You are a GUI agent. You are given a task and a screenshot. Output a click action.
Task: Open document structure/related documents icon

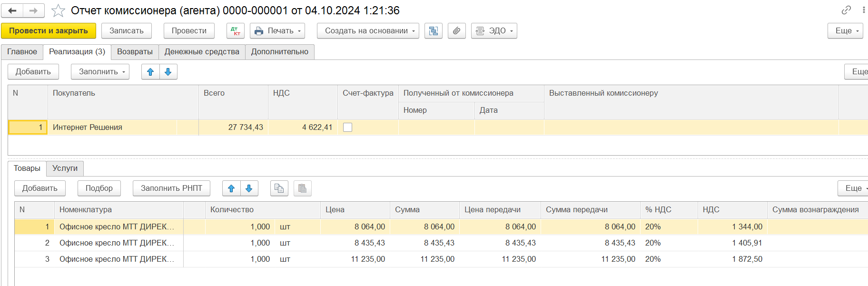[433, 31]
